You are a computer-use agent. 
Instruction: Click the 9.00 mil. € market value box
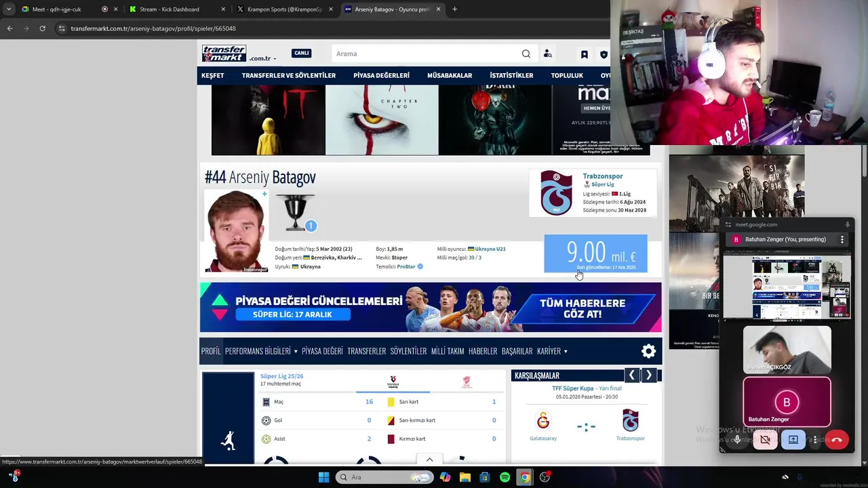pyautogui.click(x=595, y=253)
